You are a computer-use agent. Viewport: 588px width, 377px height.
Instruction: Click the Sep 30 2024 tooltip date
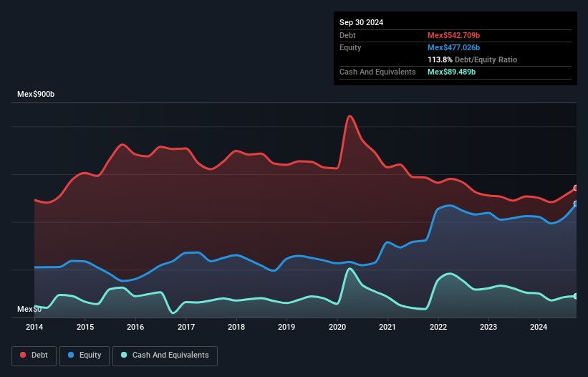click(x=361, y=22)
